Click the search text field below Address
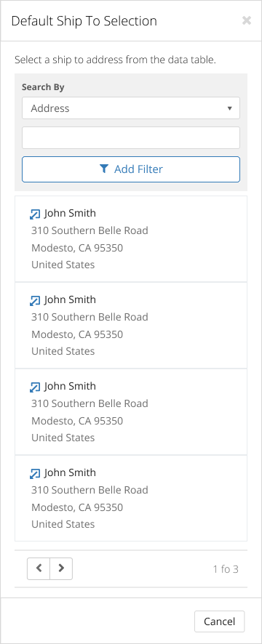Viewport: 262px width, 644px height. click(x=131, y=137)
